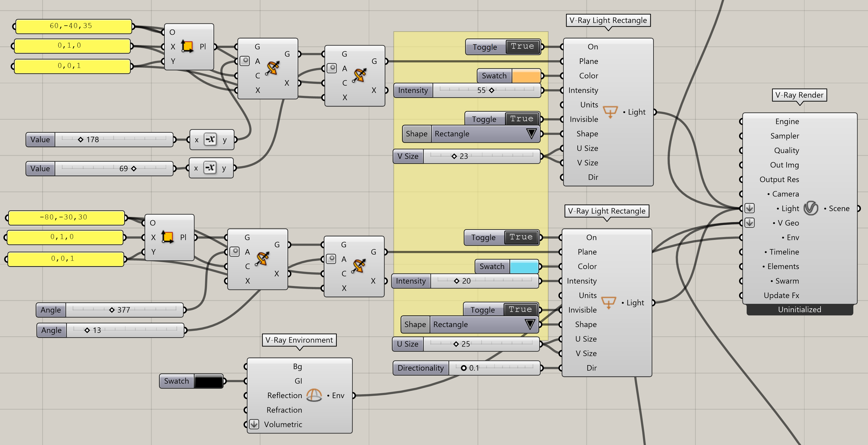Screen dimensions: 868x445
Task: Click the black Swatch feeding V-Ray Environment
Action: pos(209,381)
